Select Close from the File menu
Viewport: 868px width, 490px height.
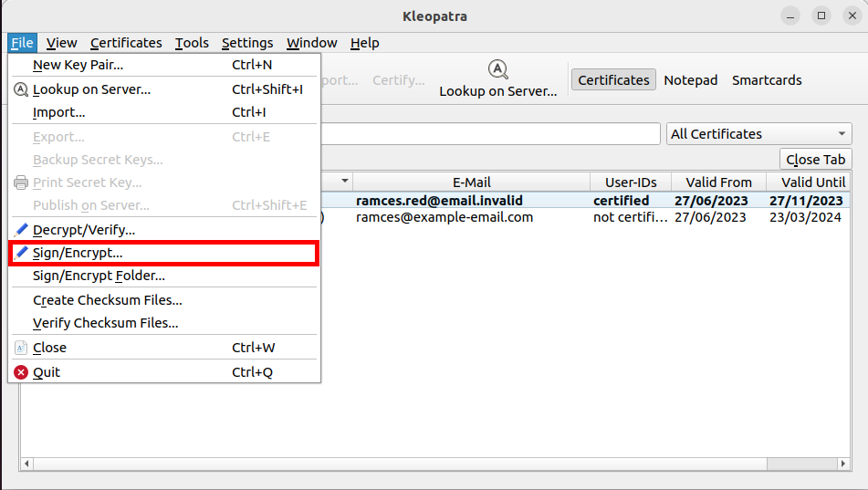[x=164, y=348]
